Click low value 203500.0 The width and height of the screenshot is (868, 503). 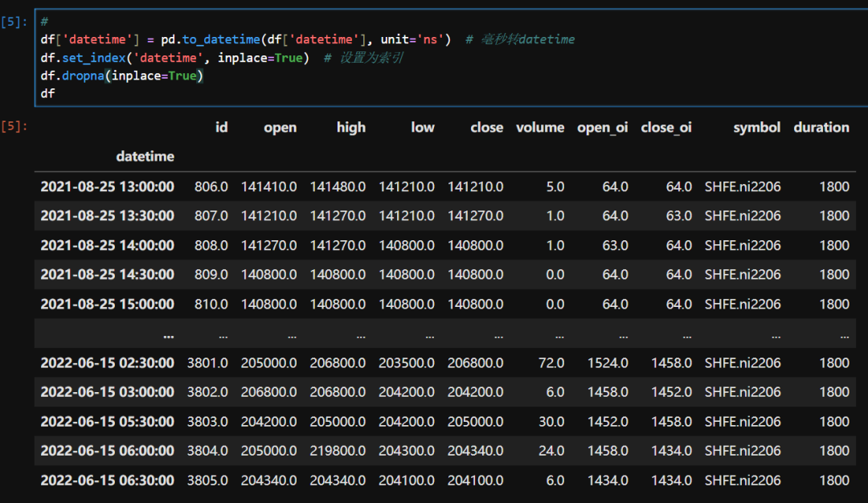tap(407, 363)
